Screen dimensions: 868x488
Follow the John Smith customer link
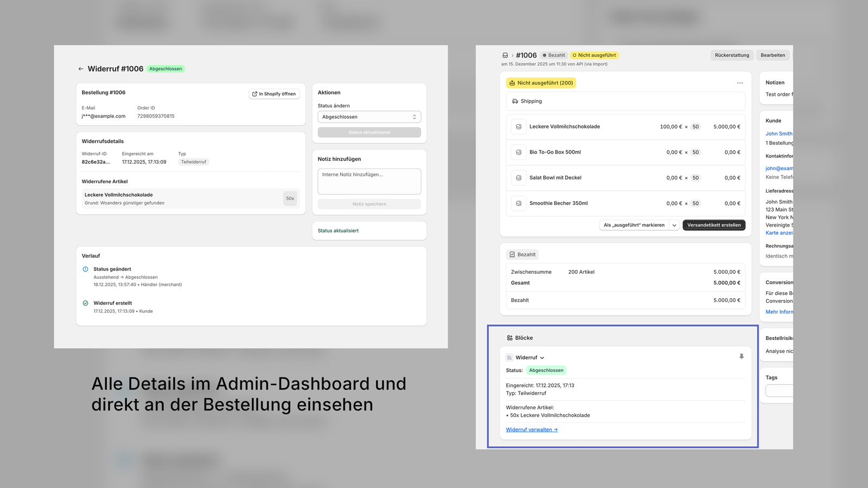tap(778, 133)
